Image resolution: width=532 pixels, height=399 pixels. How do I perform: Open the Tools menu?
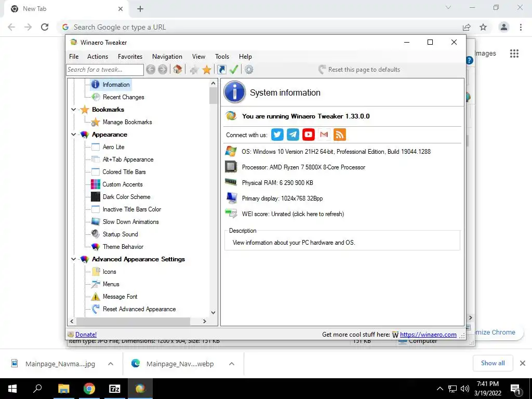tap(222, 57)
